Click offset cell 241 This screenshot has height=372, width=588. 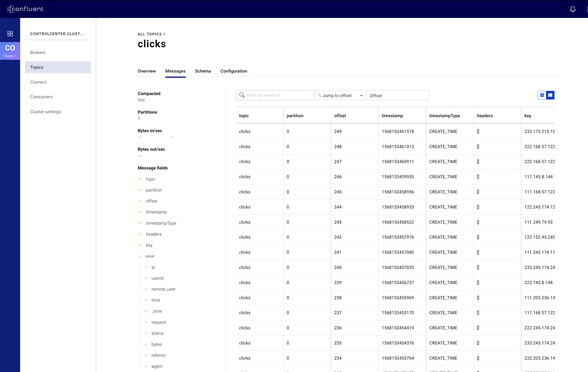tap(338, 252)
